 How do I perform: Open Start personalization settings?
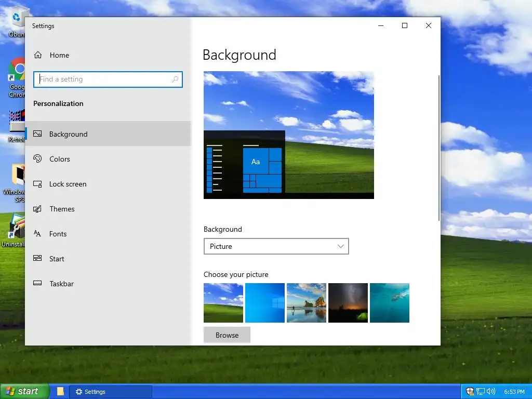click(108, 259)
